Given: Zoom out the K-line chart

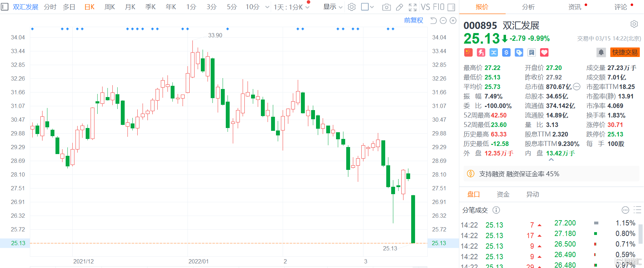Looking at the screenshot, I should click(x=443, y=21).
